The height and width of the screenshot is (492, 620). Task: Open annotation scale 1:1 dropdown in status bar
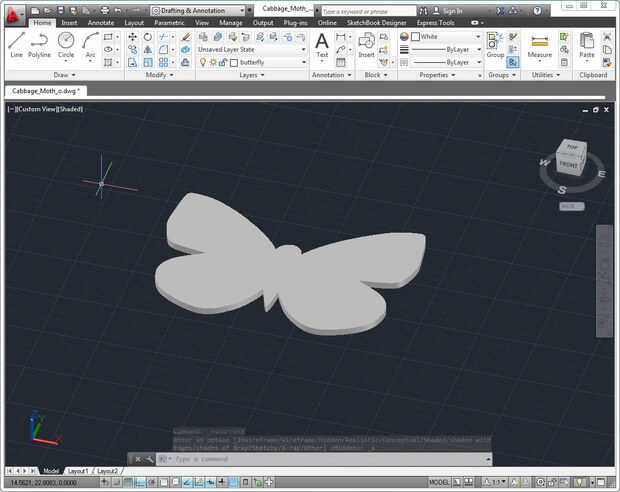tap(497, 482)
